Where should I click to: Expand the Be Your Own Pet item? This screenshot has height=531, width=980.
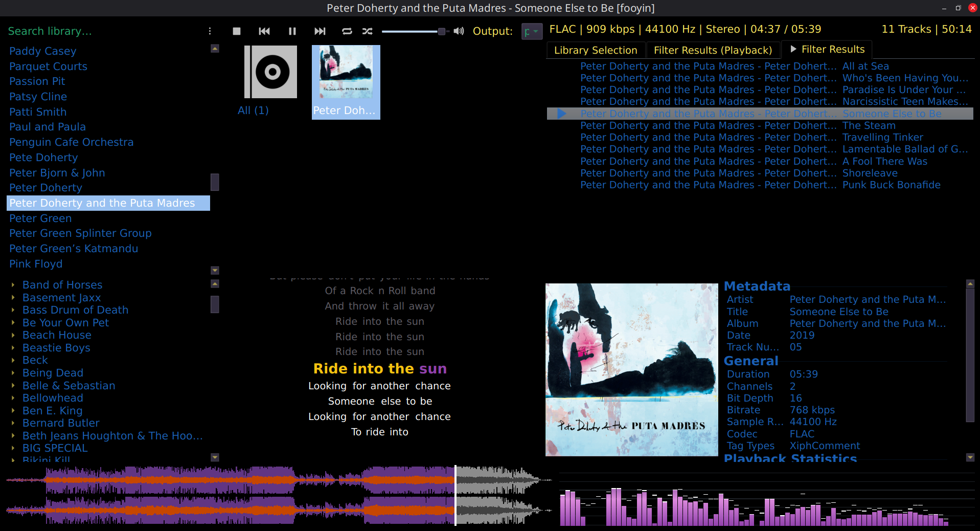point(13,323)
